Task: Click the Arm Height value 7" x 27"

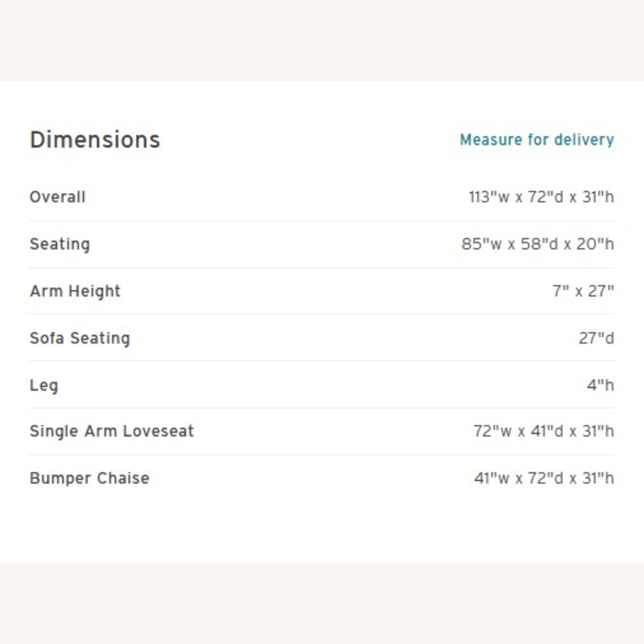Action: pos(583,291)
